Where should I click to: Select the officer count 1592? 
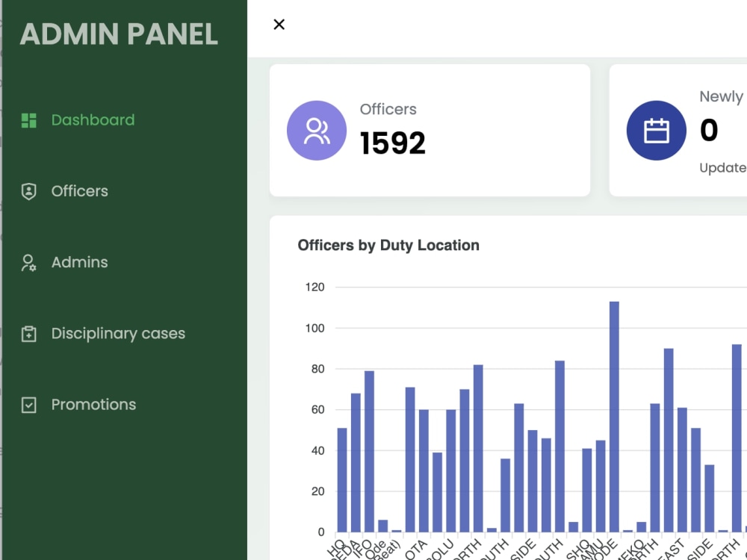tap(393, 143)
